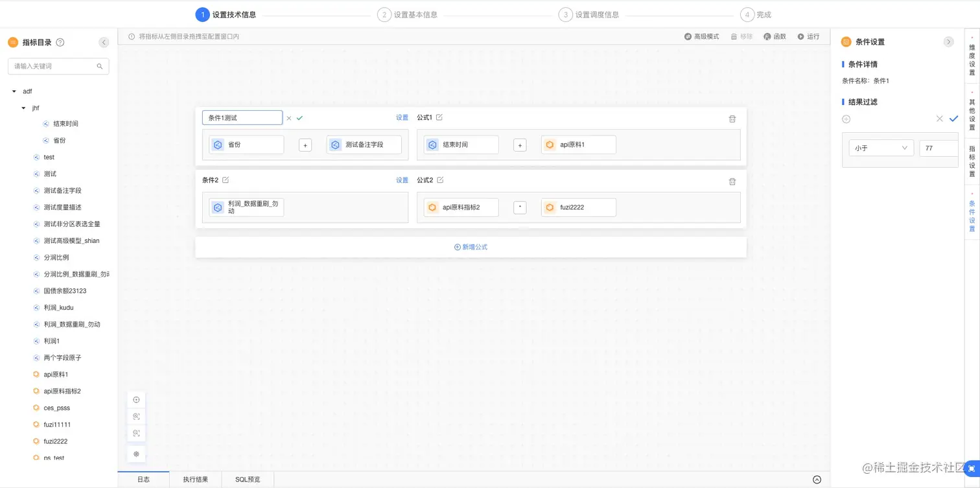
Task: Click 移除 in the toolbar
Action: click(741, 37)
